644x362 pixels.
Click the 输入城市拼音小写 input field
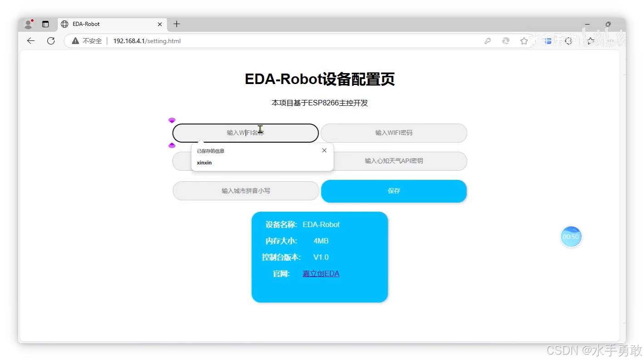tap(245, 191)
